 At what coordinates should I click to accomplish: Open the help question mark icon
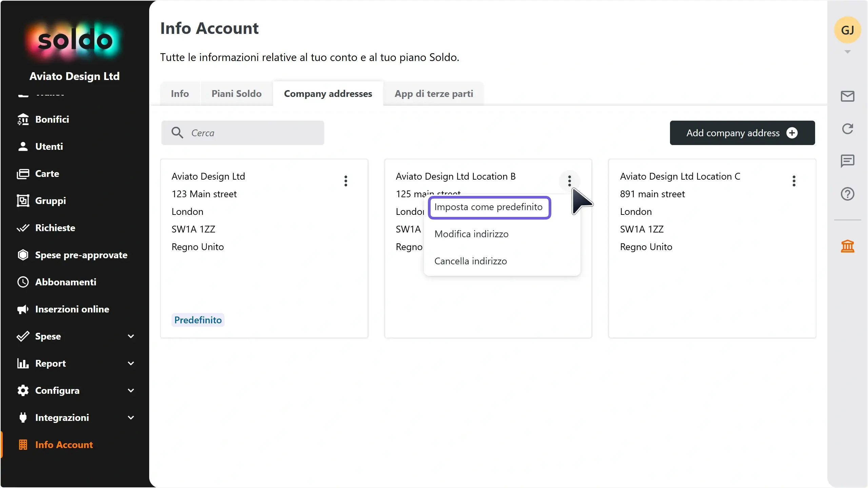click(847, 194)
